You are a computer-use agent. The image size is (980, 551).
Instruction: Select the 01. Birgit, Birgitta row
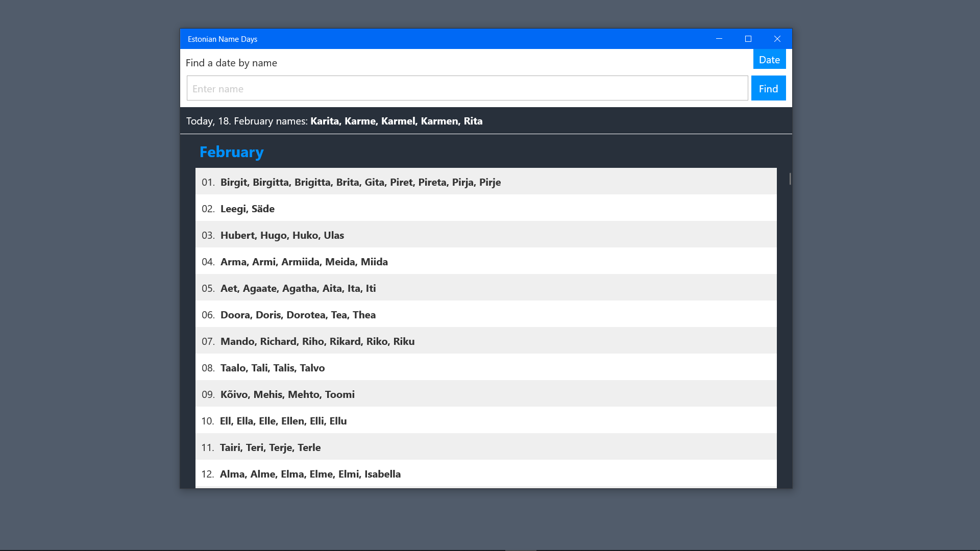click(x=486, y=181)
